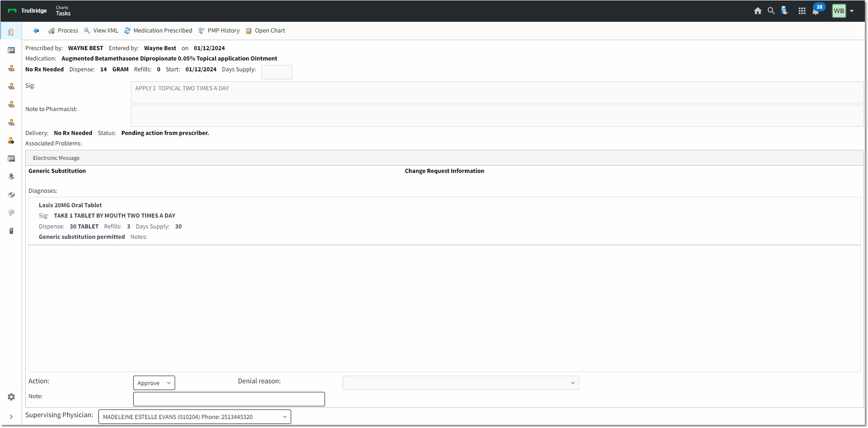Process the prescription request
Screen dimensions: 868x428
(63, 31)
